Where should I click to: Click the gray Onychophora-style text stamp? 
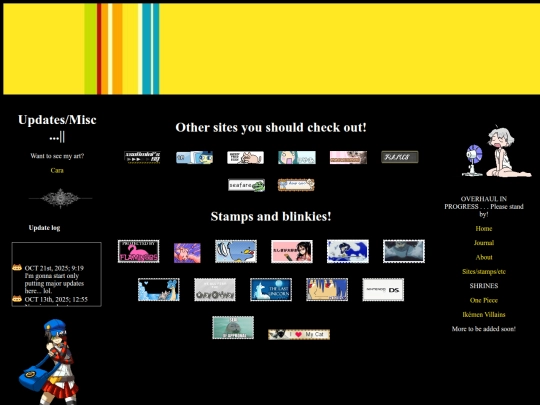[215, 290]
